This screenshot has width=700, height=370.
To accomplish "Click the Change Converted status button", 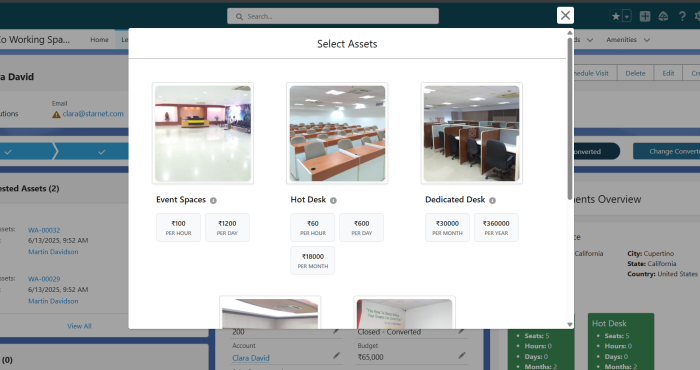I will (666, 151).
